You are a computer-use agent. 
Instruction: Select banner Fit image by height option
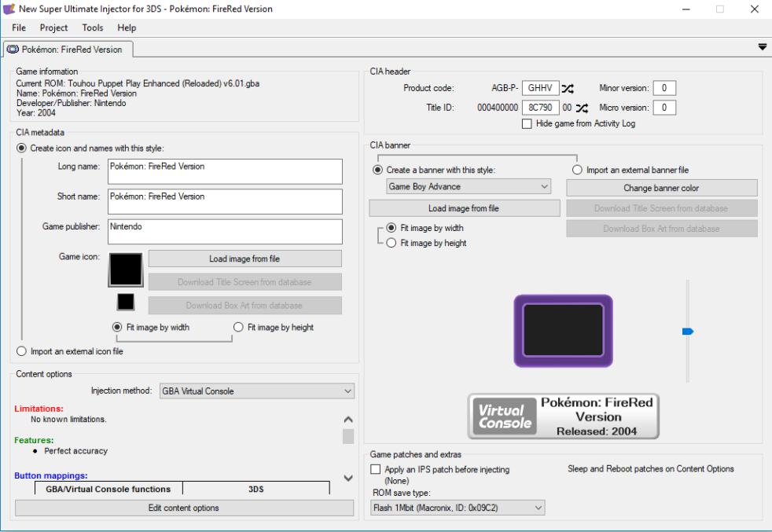[392, 243]
